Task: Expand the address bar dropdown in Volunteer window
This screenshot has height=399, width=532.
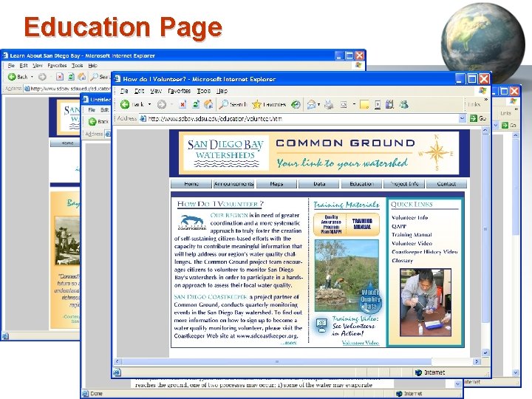Action: [462, 118]
